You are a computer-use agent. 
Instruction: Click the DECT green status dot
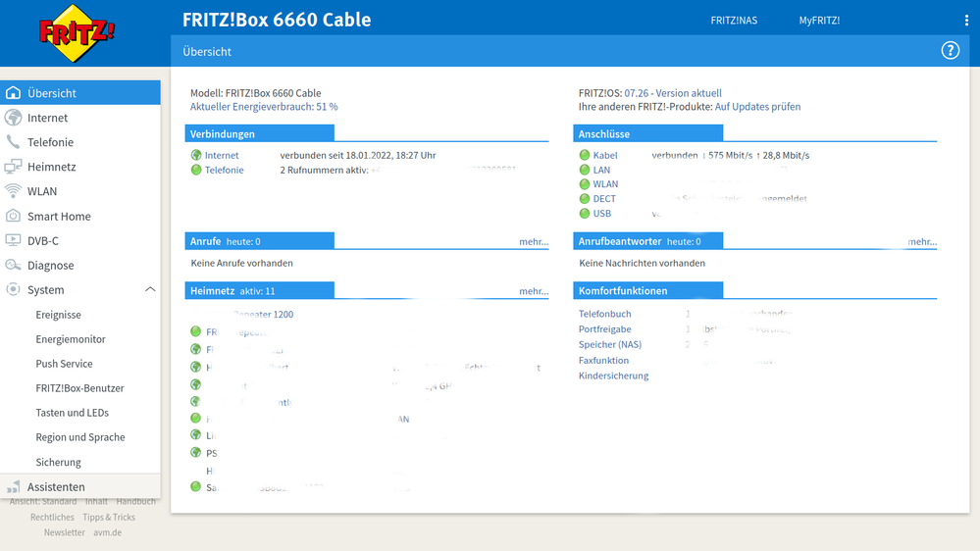(x=585, y=199)
